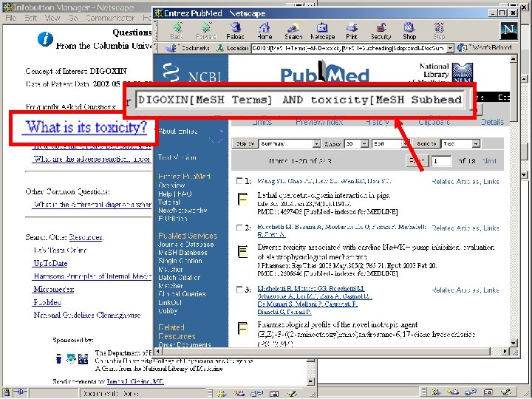Open abstract icon for Lethal quercetin-digoxin article

(242, 199)
